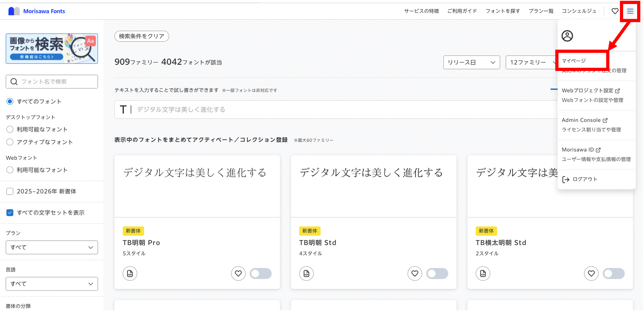Image resolution: width=644 pixels, height=311 pixels.
Task: Activate TB横太明朝 Std toggle switch
Action: coord(614,273)
